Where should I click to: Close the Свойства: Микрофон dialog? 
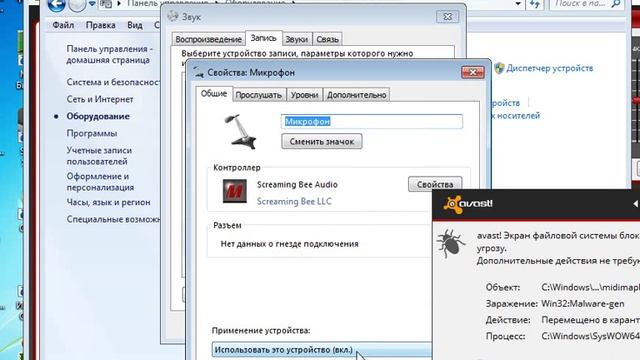[x=473, y=72]
